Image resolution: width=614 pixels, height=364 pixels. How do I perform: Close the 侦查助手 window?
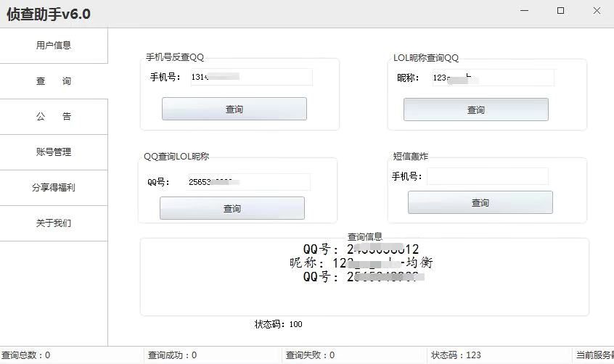[597, 11]
